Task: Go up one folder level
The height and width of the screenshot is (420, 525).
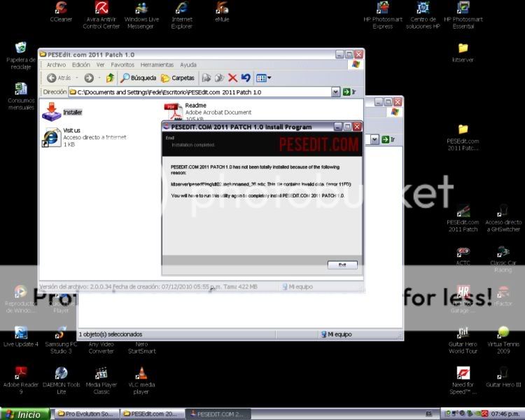Action: [x=110, y=78]
